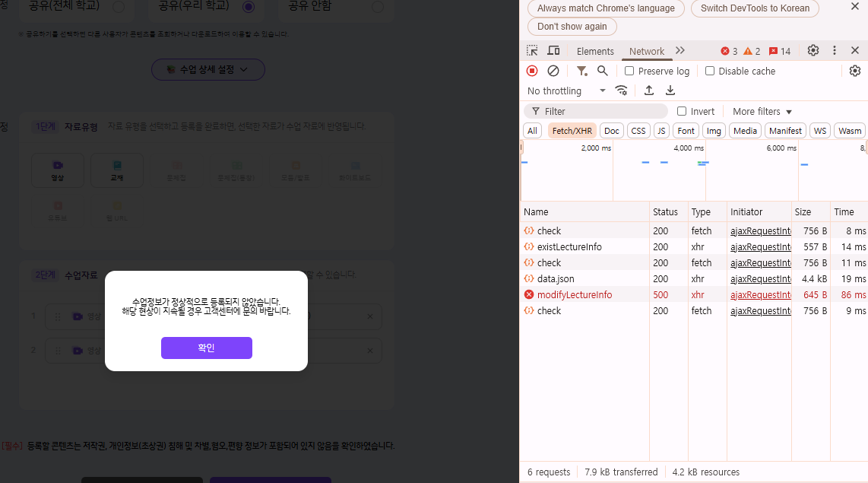Show more DevTools tabs chevron
Image resolution: width=868 pixels, height=483 pixels.
(x=680, y=51)
